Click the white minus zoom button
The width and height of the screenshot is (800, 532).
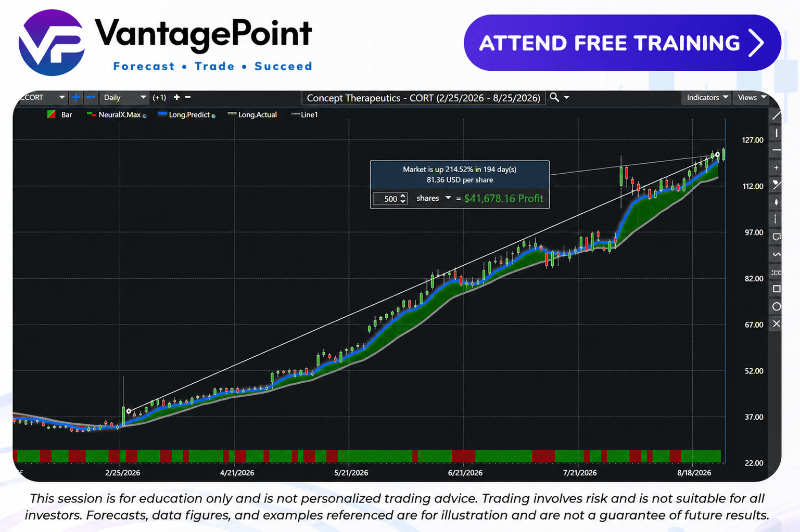coord(188,97)
